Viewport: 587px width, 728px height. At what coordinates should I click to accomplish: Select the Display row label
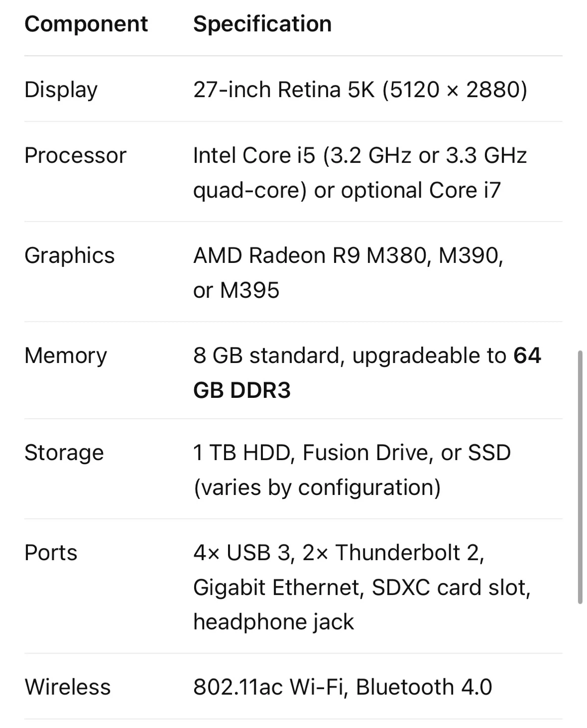tap(61, 90)
